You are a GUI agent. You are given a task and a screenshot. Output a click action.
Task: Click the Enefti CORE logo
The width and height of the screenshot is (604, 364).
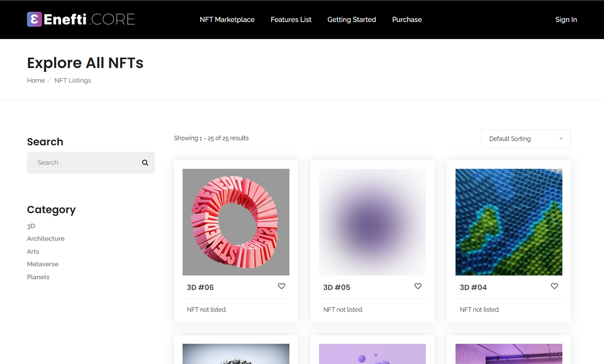coord(81,19)
